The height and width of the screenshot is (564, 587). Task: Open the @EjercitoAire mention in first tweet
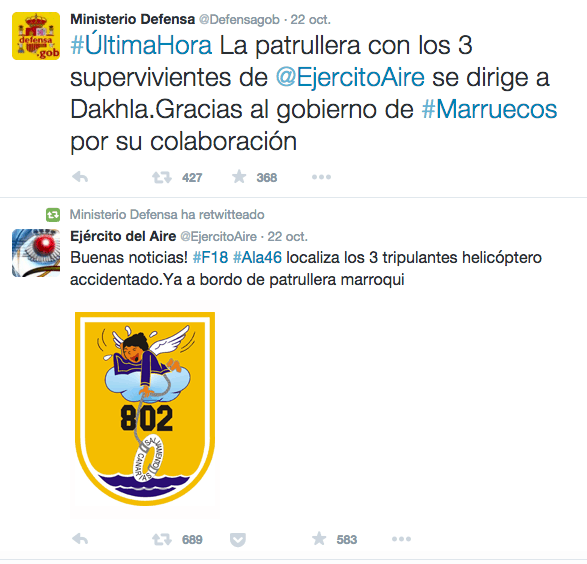coord(350,77)
